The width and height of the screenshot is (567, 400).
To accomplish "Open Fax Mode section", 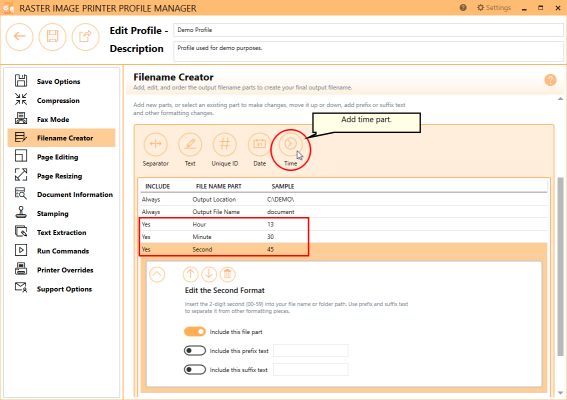I will (x=61, y=119).
